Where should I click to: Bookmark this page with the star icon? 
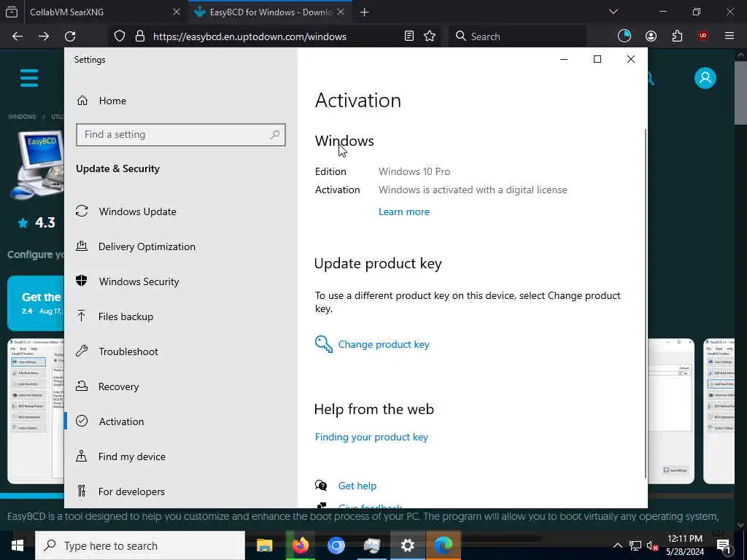430,36
